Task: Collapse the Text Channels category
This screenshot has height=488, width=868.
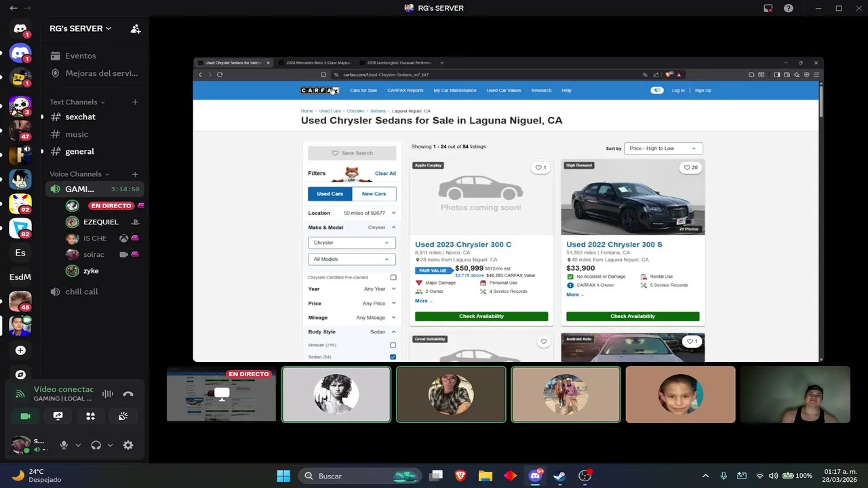Action: (x=77, y=102)
